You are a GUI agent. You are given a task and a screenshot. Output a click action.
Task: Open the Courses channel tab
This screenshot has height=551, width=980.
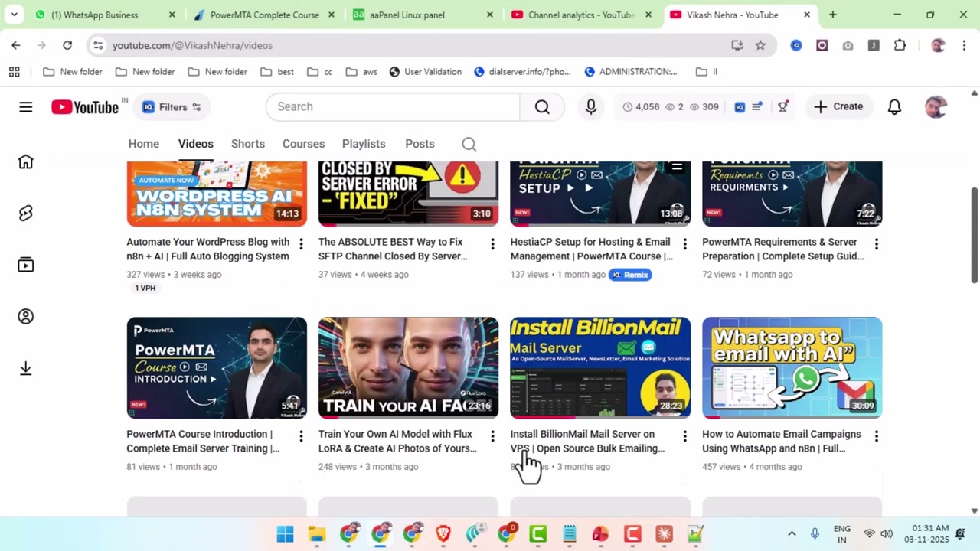(303, 144)
